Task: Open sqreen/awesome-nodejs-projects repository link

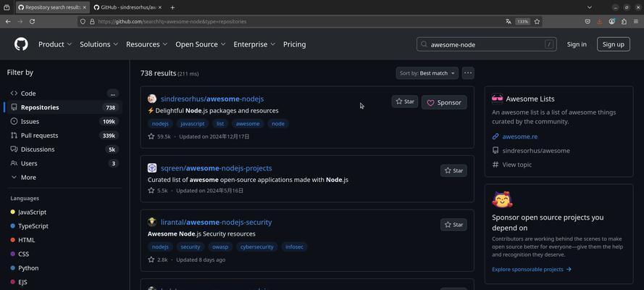Action: pos(217,168)
